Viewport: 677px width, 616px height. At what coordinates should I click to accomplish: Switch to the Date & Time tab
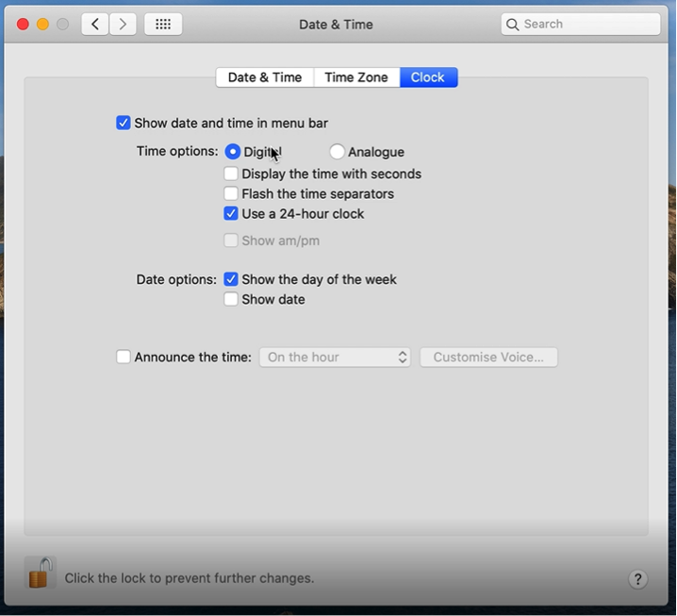click(264, 77)
